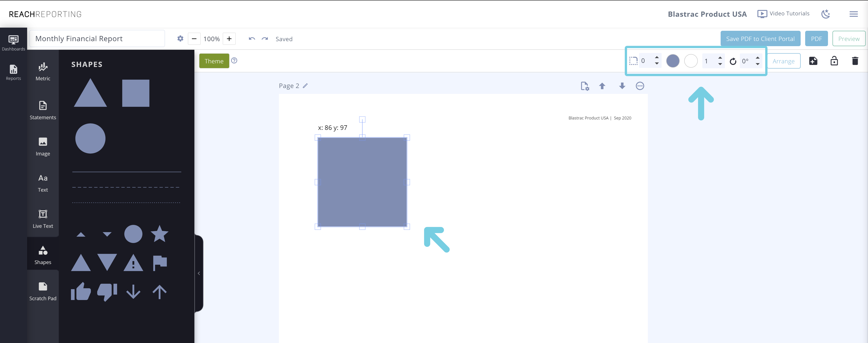Add the warning triangle shape
Image resolution: width=868 pixels, height=343 pixels.
point(133,263)
